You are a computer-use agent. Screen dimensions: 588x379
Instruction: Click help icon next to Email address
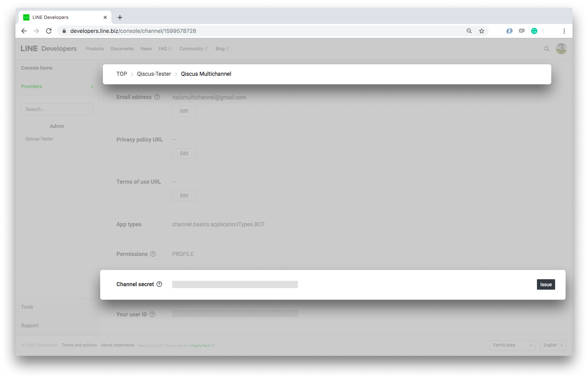(x=157, y=97)
